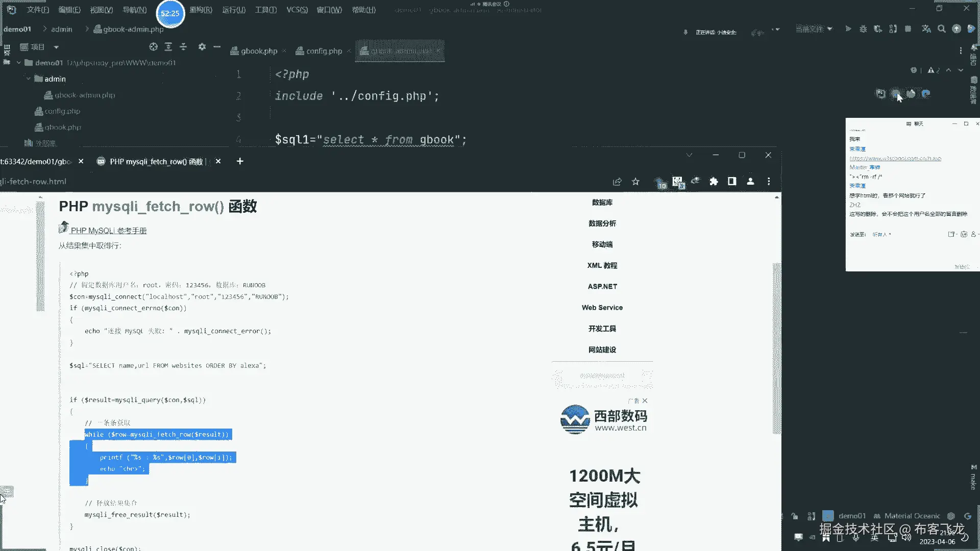Click the Translate icon in IDE toolbar

(926, 29)
